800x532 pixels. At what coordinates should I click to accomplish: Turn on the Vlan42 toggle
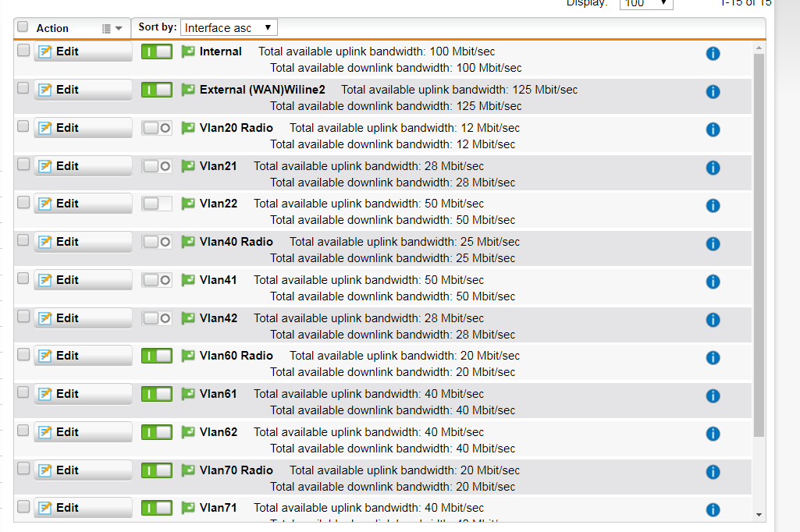tap(157, 317)
